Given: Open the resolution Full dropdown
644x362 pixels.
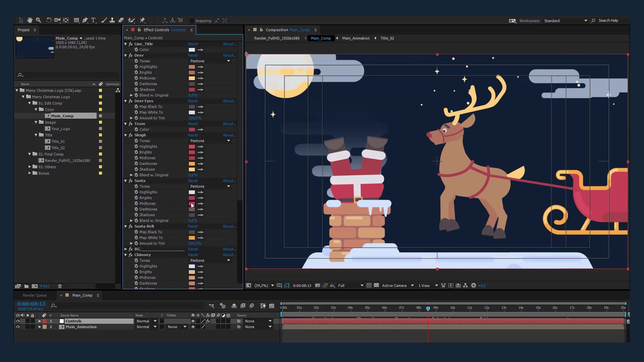Looking at the screenshot, I should [351, 286].
